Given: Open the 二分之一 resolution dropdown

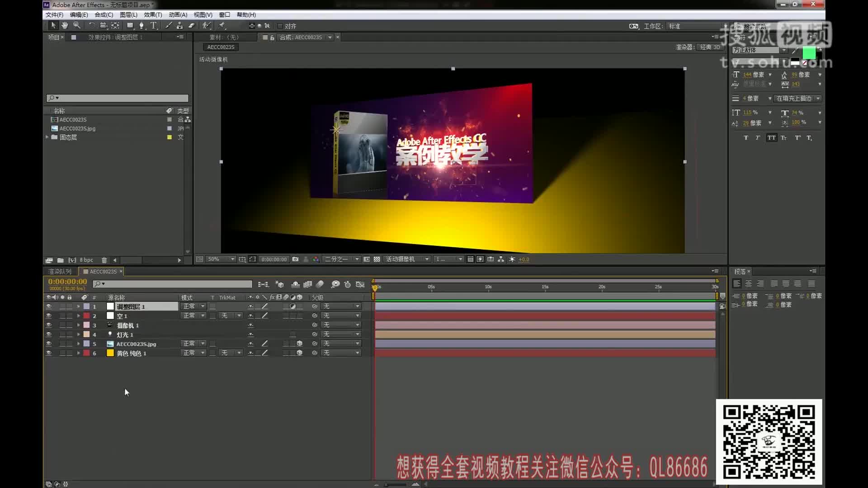Looking at the screenshot, I should point(342,259).
